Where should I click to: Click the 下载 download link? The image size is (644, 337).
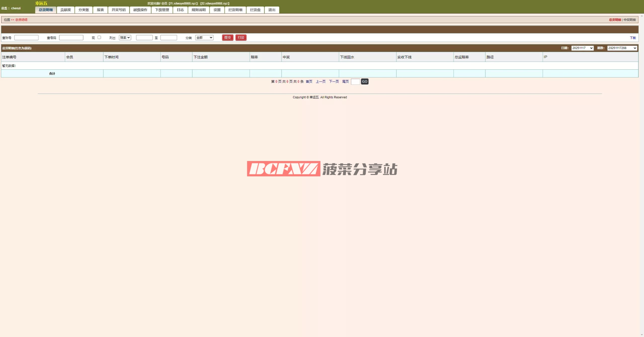[633, 38]
